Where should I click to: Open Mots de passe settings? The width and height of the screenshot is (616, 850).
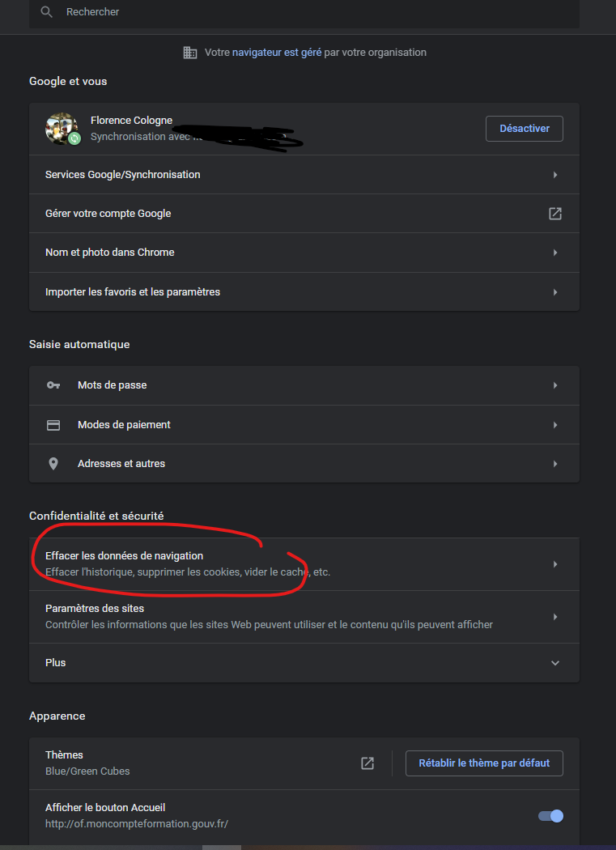[304, 385]
